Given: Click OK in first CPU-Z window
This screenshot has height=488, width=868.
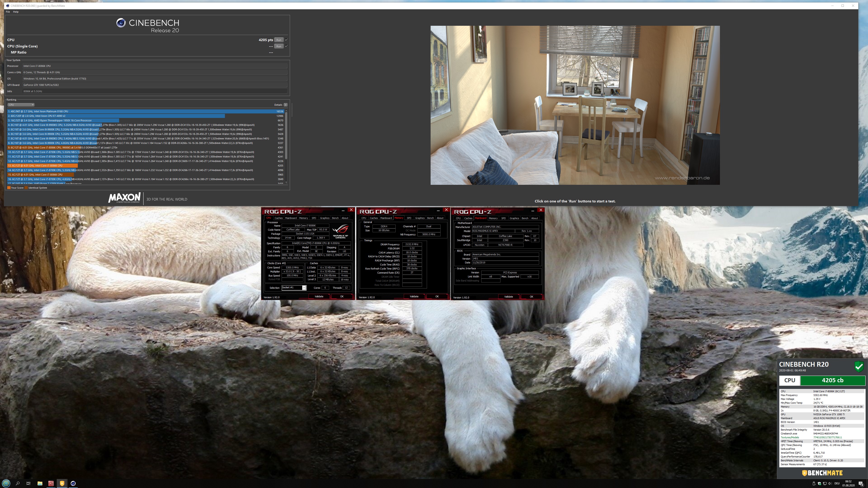Looking at the screenshot, I should pos(342,296).
